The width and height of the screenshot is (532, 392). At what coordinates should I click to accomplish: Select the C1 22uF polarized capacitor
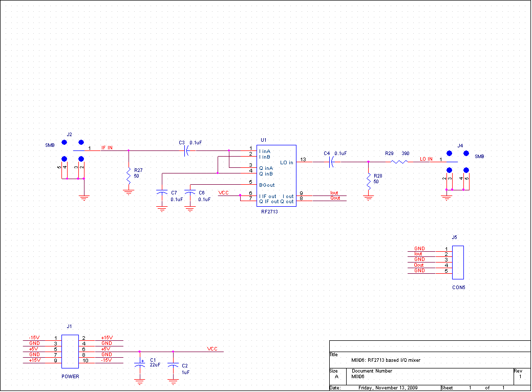pyautogui.click(x=139, y=366)
